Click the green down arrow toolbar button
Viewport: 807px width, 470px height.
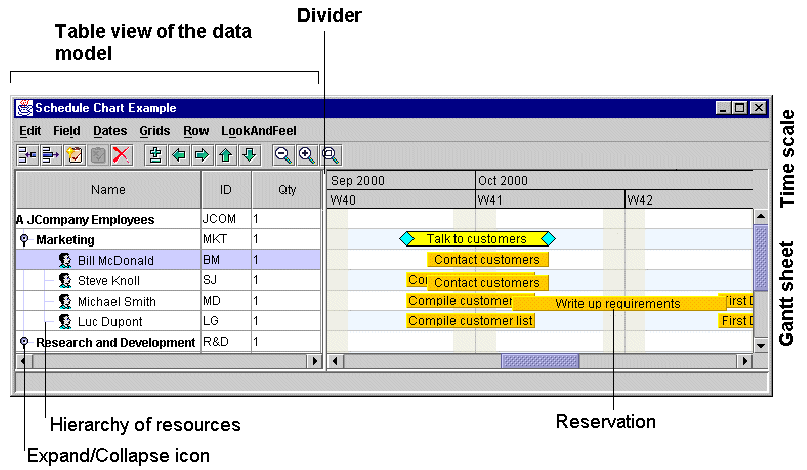[x=248, y=155]
